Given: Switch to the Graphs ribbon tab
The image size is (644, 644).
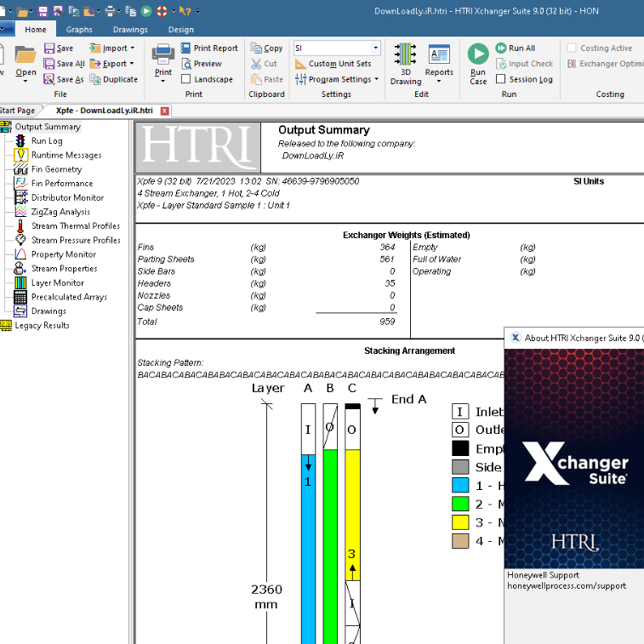Looking at the screenshot, I should coord(79,30).
